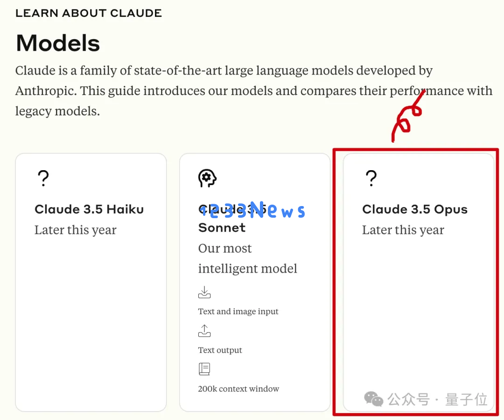Click the head-with-gear icon on the Sonnet card
This screenshot has height=420, width=504.
207,178
